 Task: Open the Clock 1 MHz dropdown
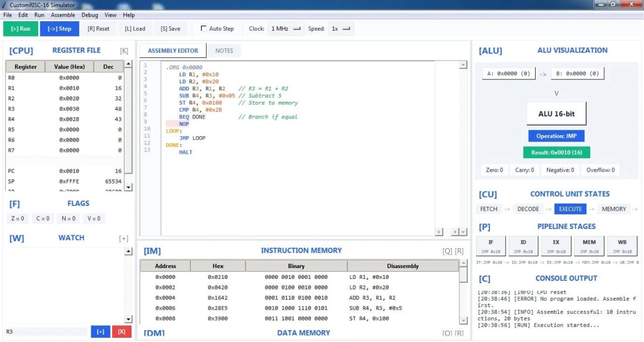pyautogui.click(x=286, y=29)
